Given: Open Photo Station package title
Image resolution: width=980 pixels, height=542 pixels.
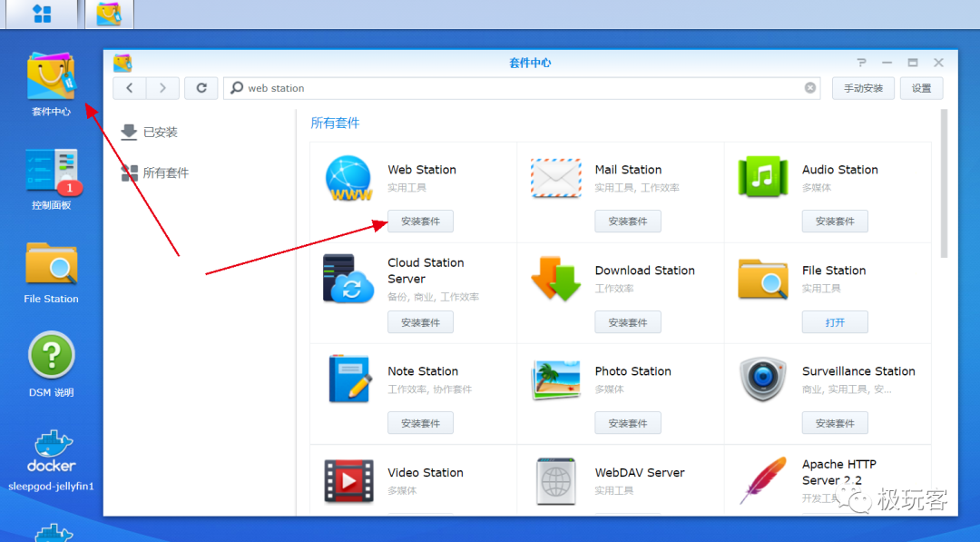Looking at the screenshot, I should [x=633, y=370].
